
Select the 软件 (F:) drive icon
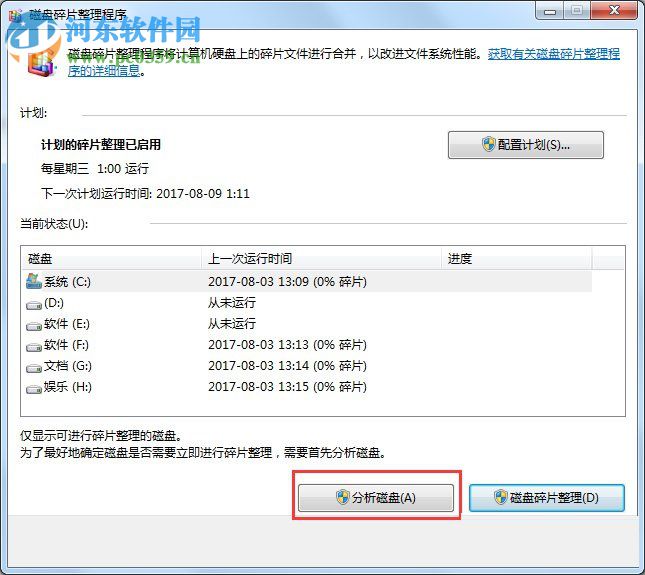[34, 347]
